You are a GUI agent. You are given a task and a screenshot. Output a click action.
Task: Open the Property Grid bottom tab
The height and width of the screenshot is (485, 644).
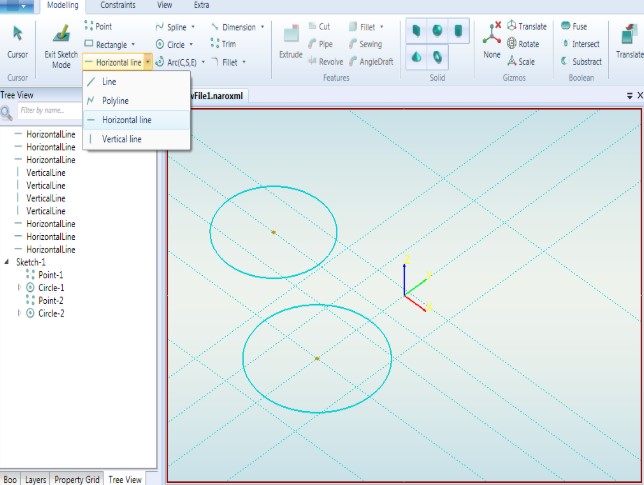[x=77, y=478]
